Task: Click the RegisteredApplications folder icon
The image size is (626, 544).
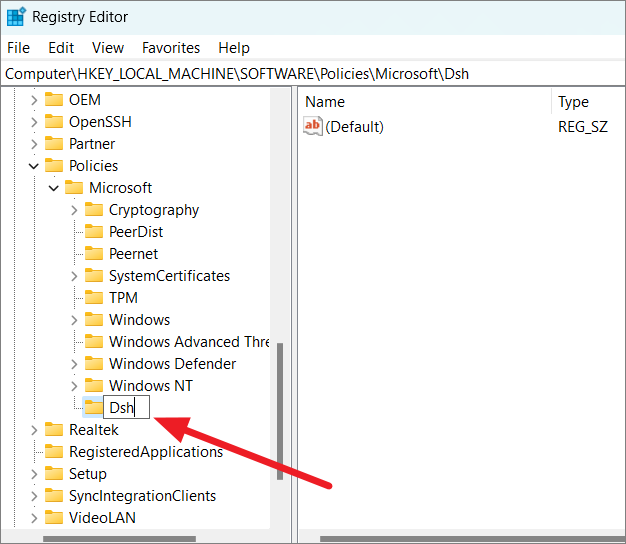Action: point(54,451)
